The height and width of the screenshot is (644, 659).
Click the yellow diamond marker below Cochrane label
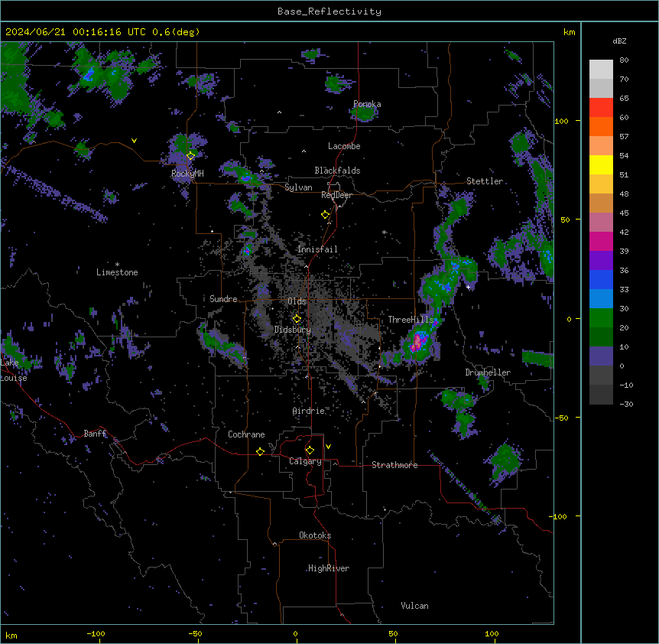pyautogui.click(x=260, y=451)
